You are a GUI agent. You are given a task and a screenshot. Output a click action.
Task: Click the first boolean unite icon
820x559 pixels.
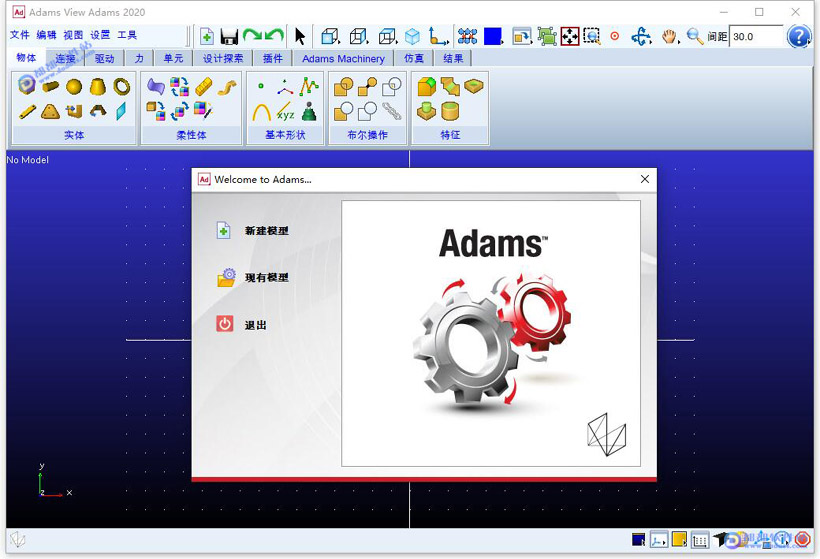click(344, 86)
